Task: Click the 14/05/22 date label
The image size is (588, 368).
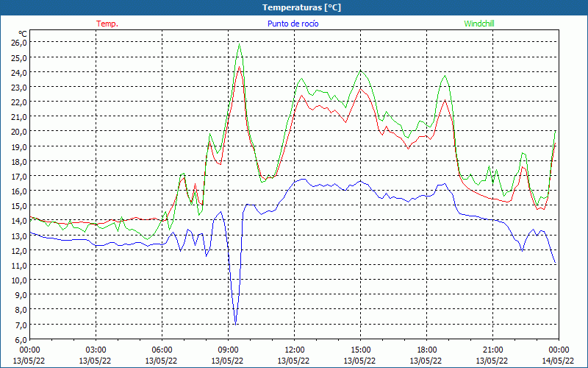Action: point(558,361)
